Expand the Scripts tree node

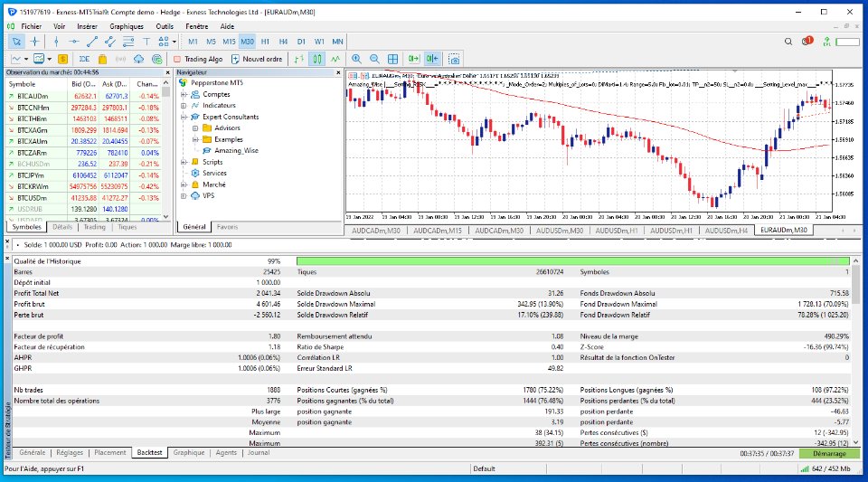(x=184, y=162)
